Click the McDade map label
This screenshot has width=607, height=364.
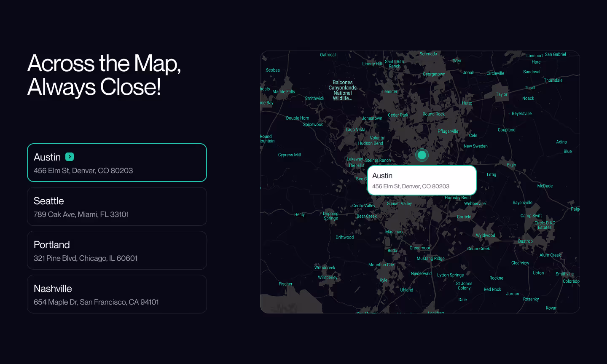545,186
